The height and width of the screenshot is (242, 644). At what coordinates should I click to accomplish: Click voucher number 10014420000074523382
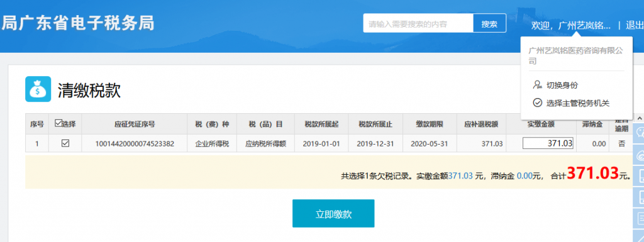pyautogui.click(x=135, y=143)
